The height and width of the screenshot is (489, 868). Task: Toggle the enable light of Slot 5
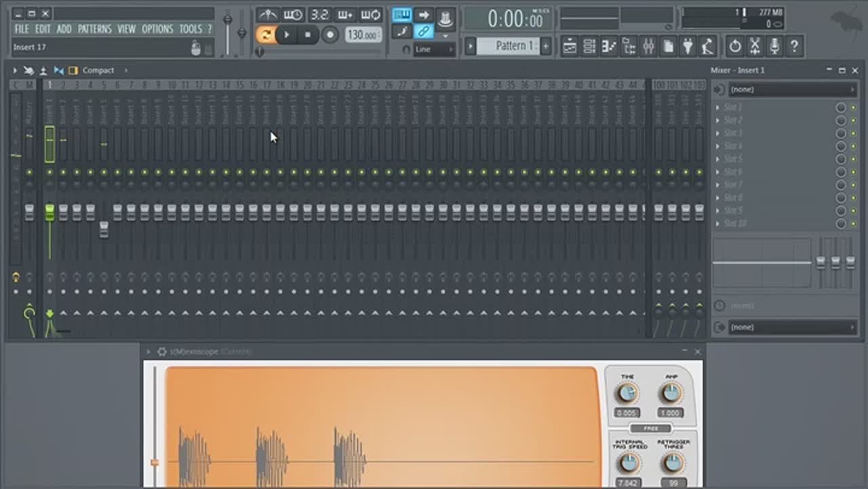pyautogui.click(x=853, y=159)
